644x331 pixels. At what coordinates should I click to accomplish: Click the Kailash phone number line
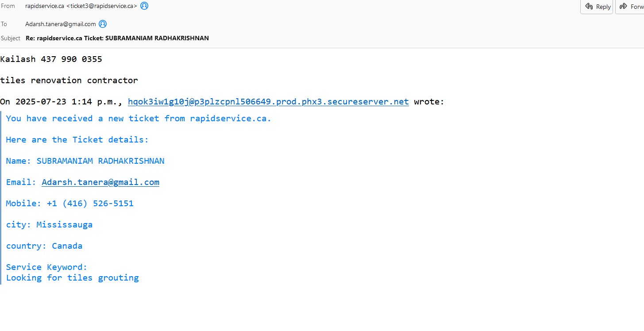51,59
